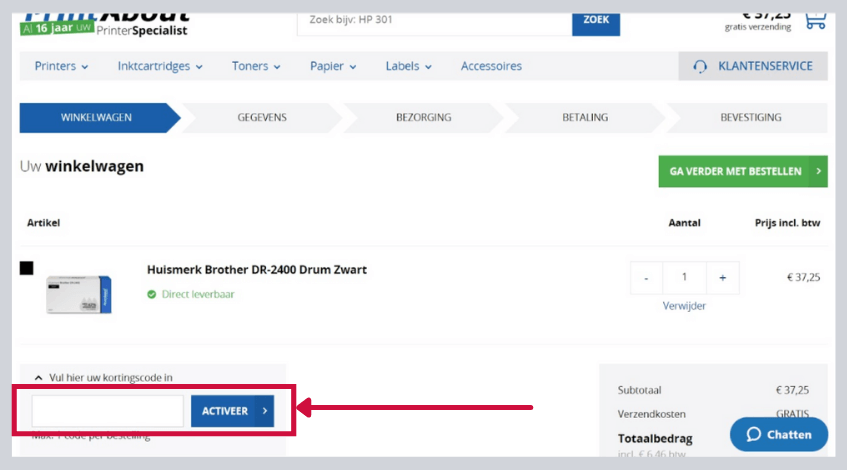Open the Brother DR-2400 drum thumbnail
The width and height of the screenshot is (847, 470).
[79, 294]
